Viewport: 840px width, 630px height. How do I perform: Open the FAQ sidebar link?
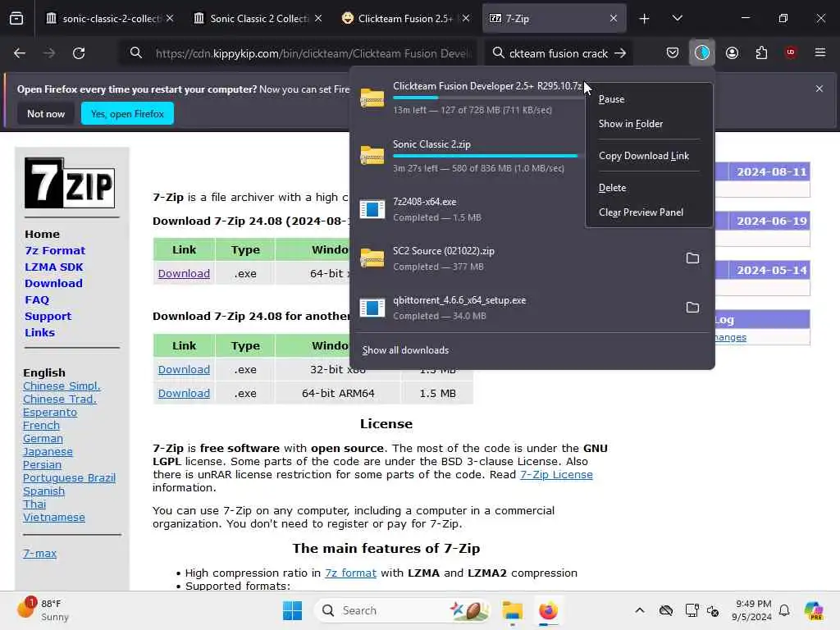(x=37, y=300)
